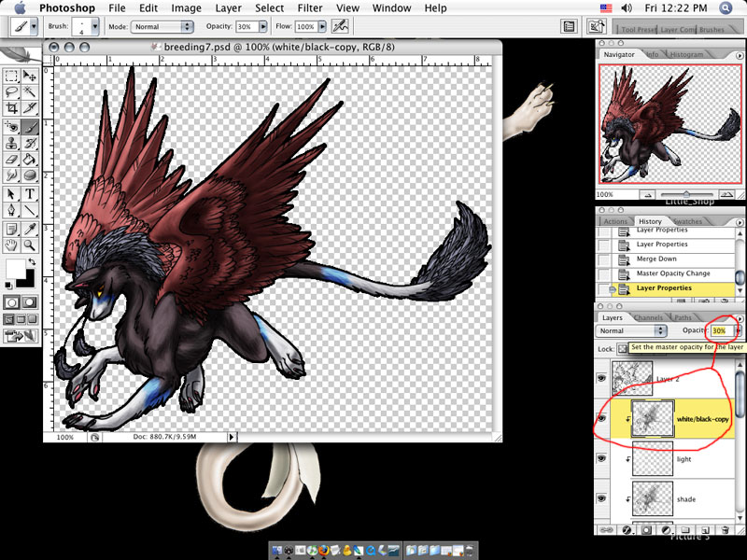Enable airbrush mode in the options bar
The image size is (747, 560).
[x=340, y=26]
